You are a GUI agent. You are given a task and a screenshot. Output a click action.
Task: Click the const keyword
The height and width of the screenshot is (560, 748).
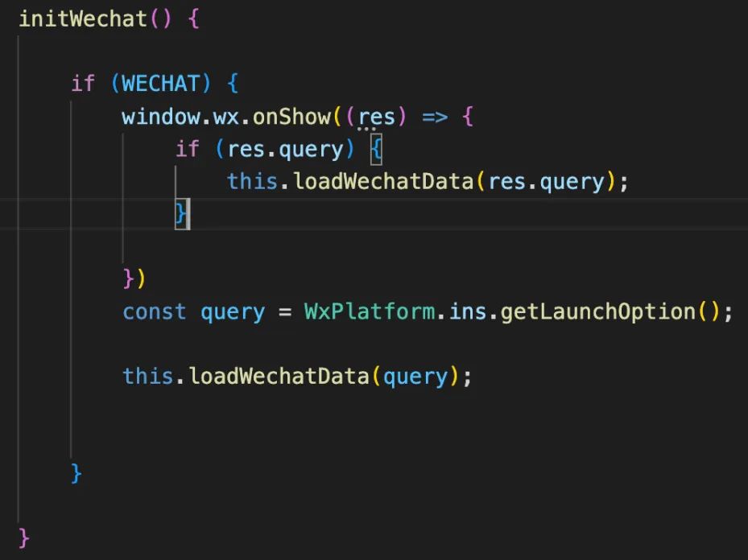(154, 312)
